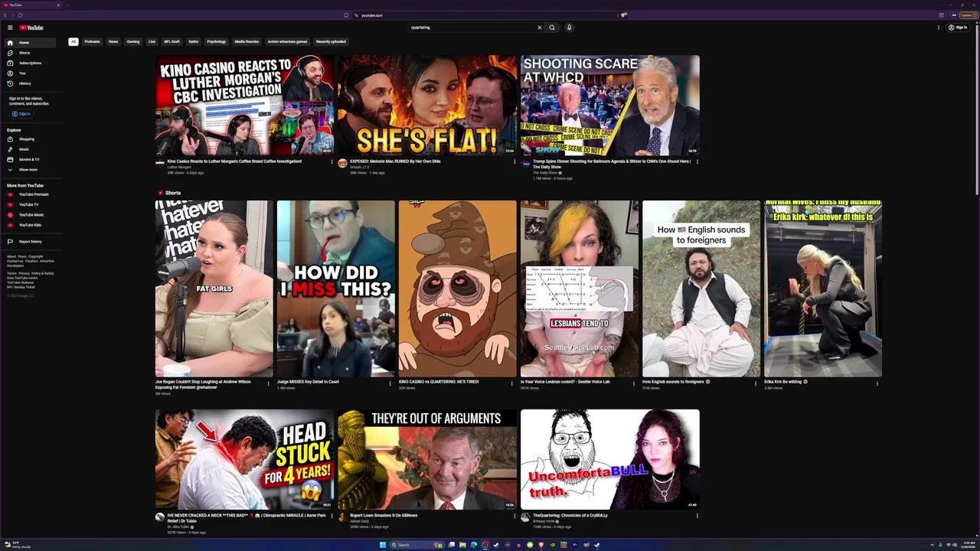Open options for Is Your Voice Lesbian-coded short

[634, 383]
